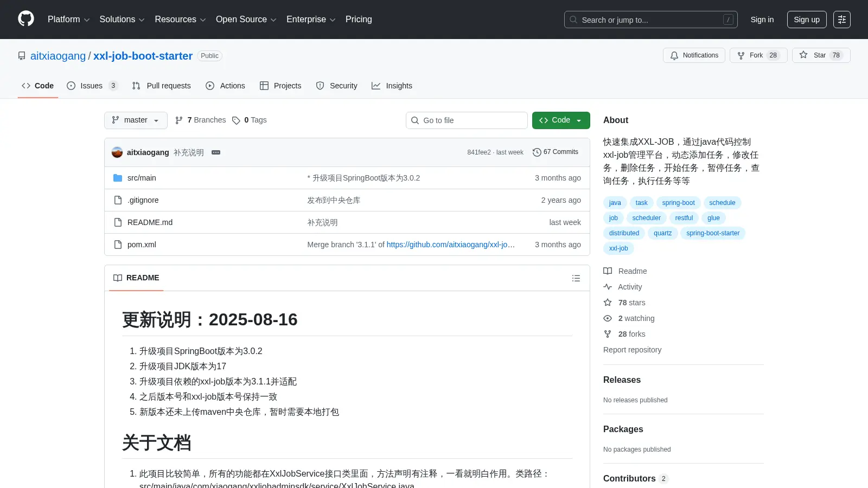This screenshot has height=488, width=868.
Task: Click Report repository link
Action: point(633,350)
